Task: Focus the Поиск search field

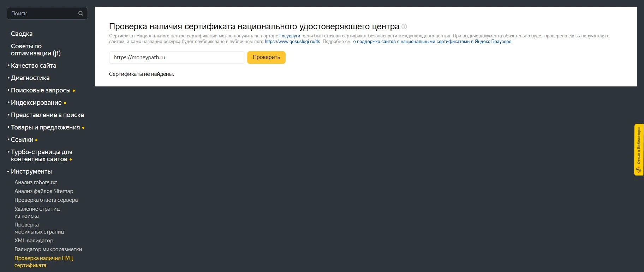Action: point(47,13)
